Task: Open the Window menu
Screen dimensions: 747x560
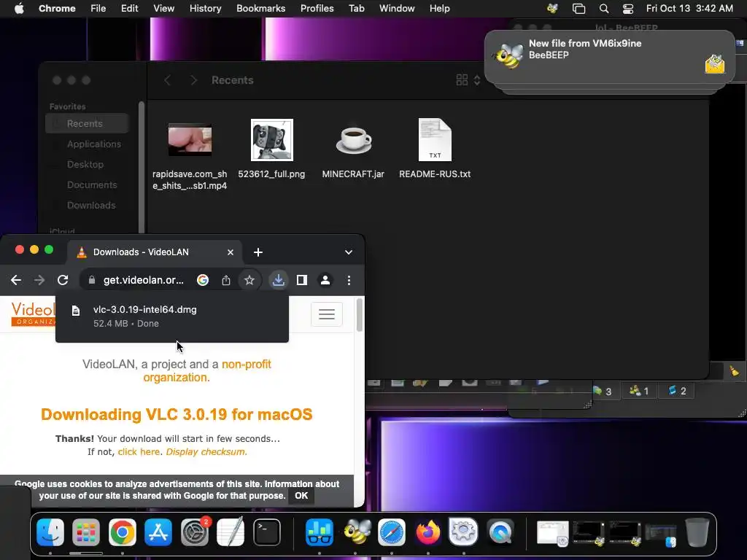Action: click(x=397, y=8)
